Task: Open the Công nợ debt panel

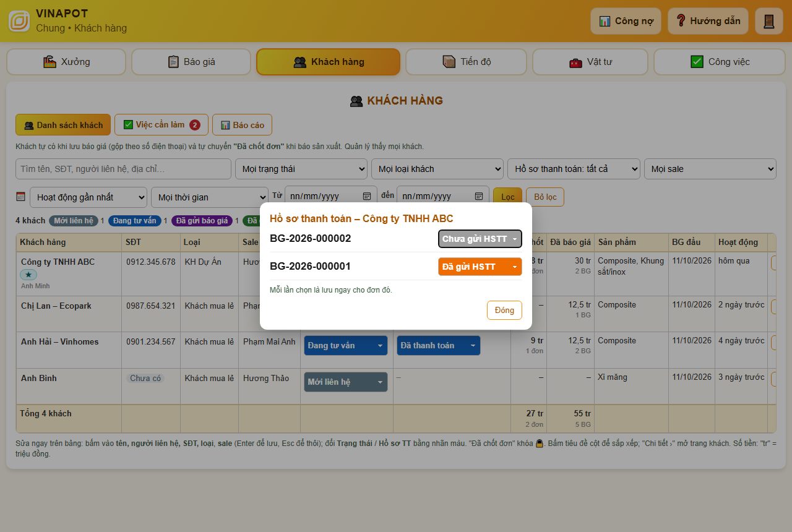Action: point(626,21)
